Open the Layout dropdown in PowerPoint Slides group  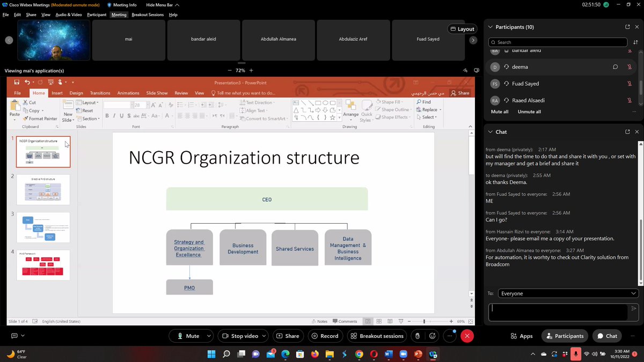coord(86,102)
